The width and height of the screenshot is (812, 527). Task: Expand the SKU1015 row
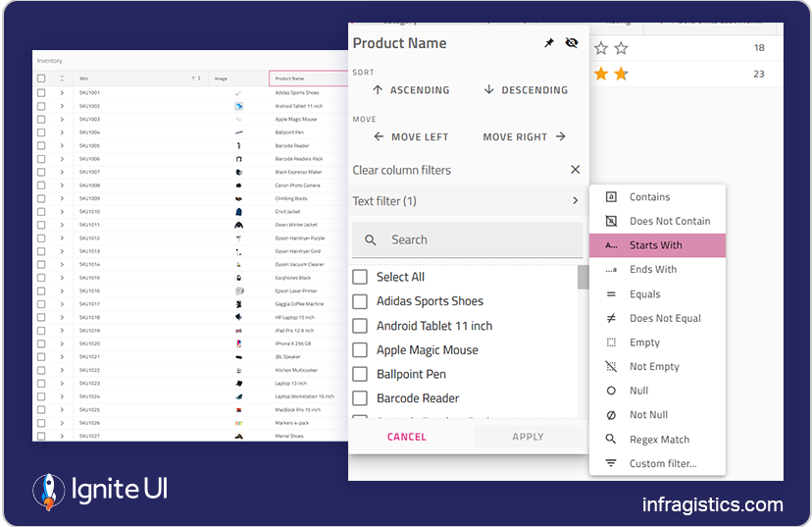coord(62,278)
